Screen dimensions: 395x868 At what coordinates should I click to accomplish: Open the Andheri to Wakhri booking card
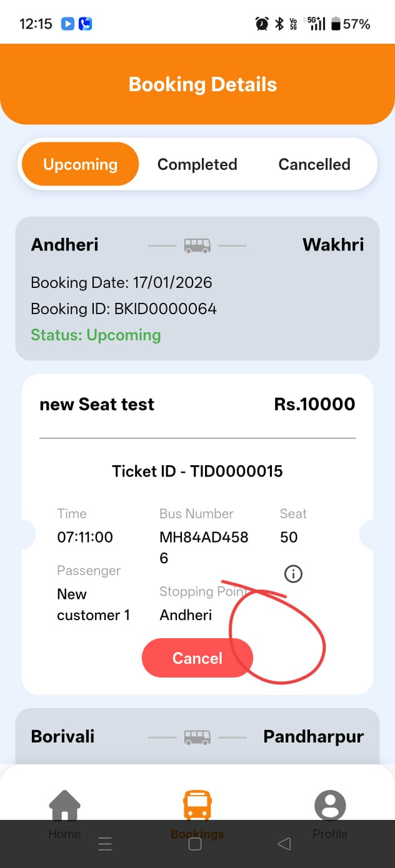197,289
